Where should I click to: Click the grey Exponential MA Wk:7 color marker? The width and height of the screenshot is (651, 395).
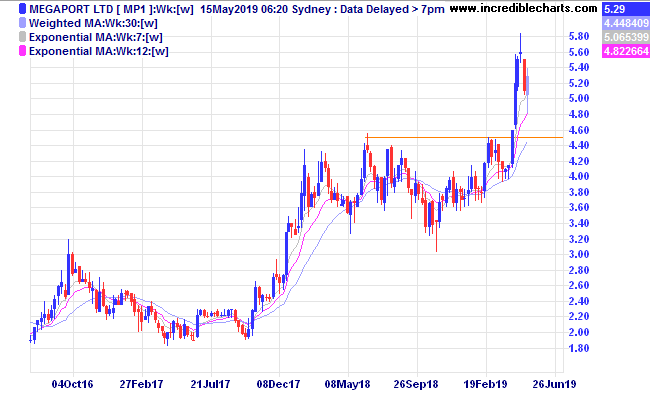pyautogui.click(x=22, y=37)
